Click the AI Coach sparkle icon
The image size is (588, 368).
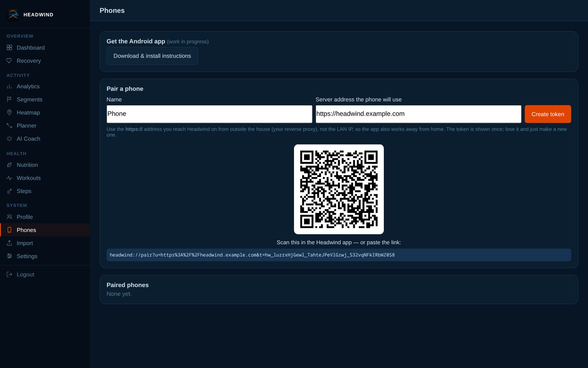click(x=9, y=139)
